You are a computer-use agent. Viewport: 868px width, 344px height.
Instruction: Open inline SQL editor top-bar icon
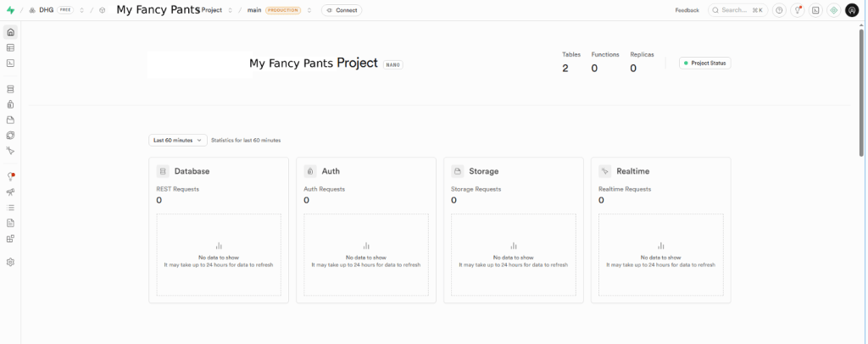815,10
